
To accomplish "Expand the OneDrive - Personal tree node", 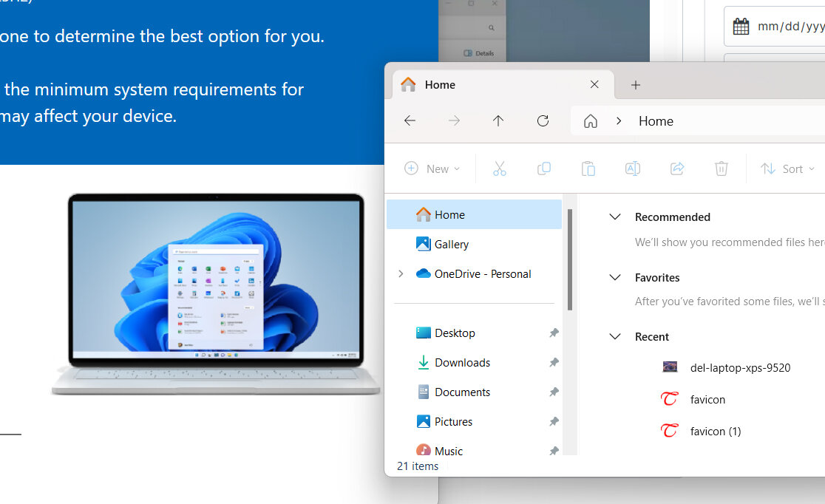I will [401, 273].
